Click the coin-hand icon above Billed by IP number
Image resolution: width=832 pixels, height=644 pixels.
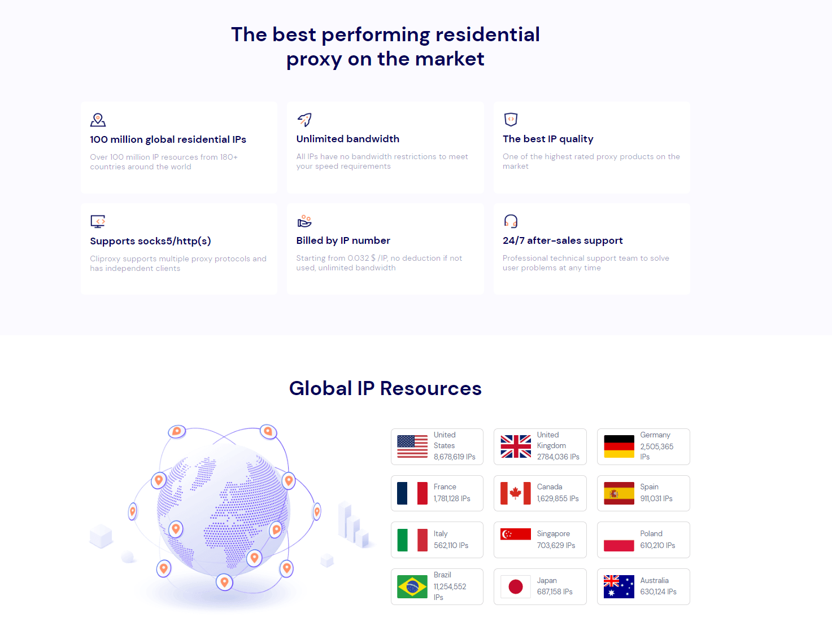[x=304, y=221]
